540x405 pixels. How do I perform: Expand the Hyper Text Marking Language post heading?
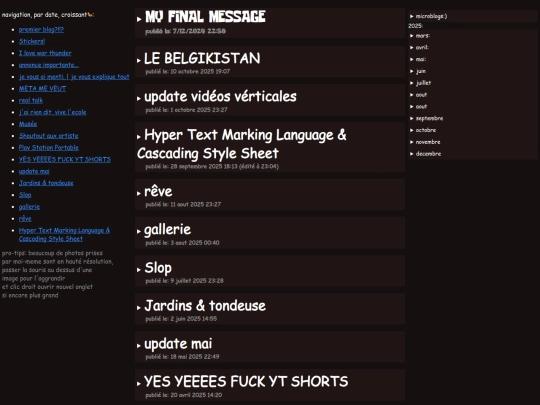241,144
